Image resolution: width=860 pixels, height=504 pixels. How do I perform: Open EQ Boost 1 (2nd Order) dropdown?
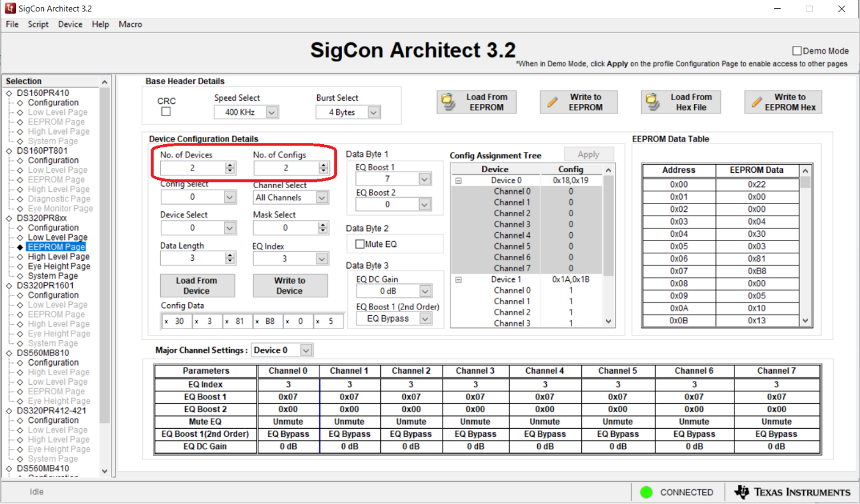[425, 318]
